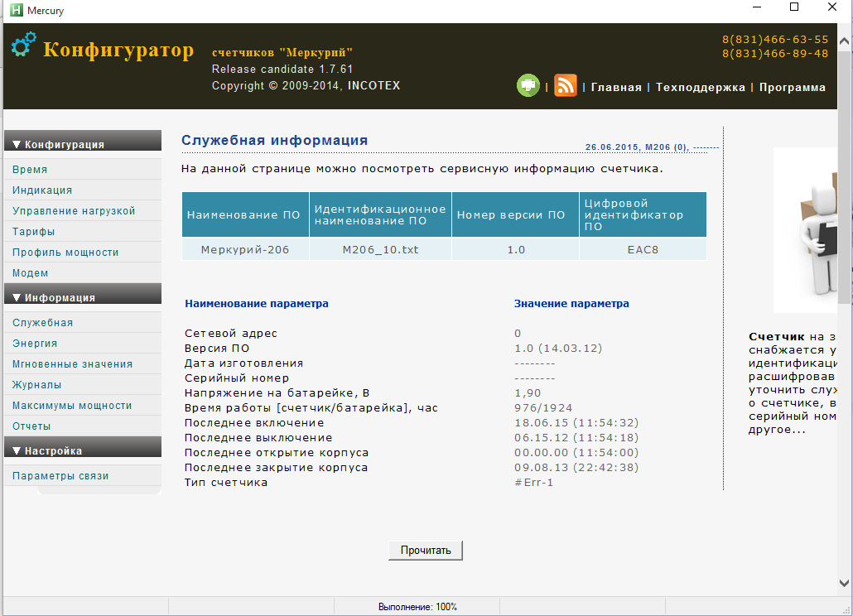Open the orange RSS feed icon

[x=565, y=85]
